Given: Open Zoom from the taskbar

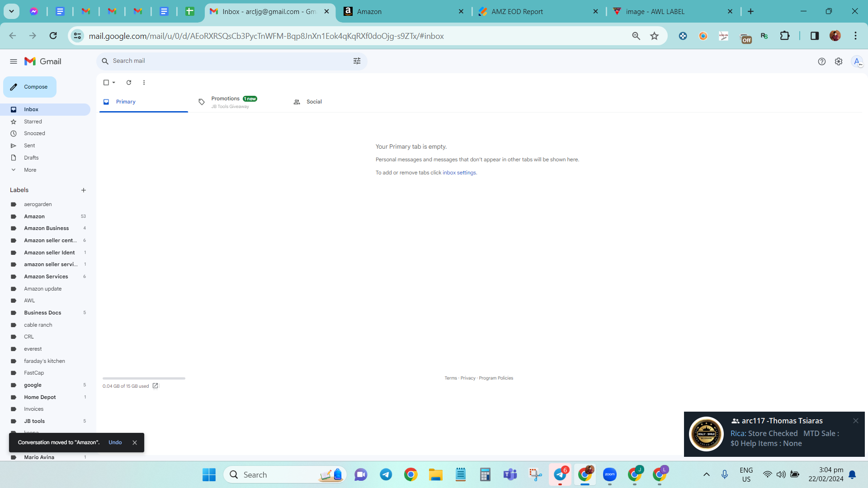Looking at the screenshot, I should [610, 474].
